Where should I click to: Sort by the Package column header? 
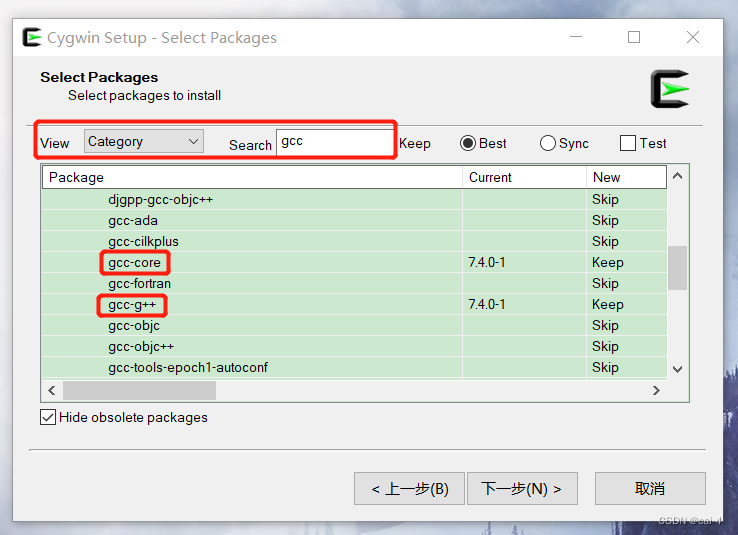point(252,177)
